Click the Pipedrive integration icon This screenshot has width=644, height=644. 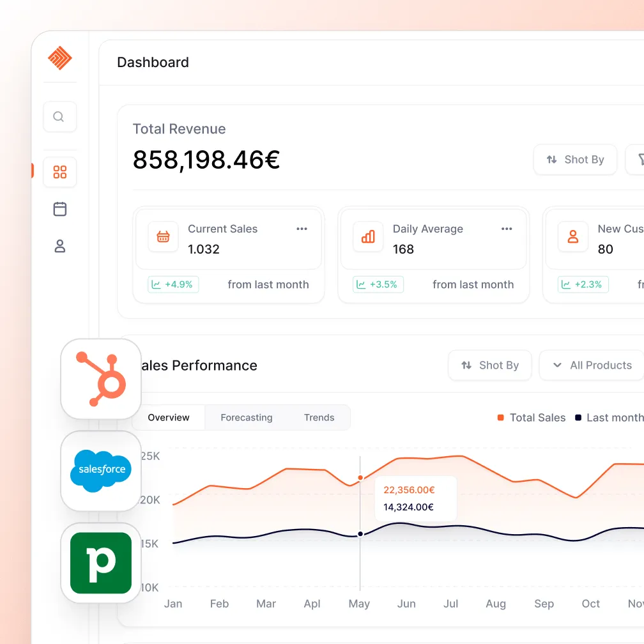click(x=100, y=563)
